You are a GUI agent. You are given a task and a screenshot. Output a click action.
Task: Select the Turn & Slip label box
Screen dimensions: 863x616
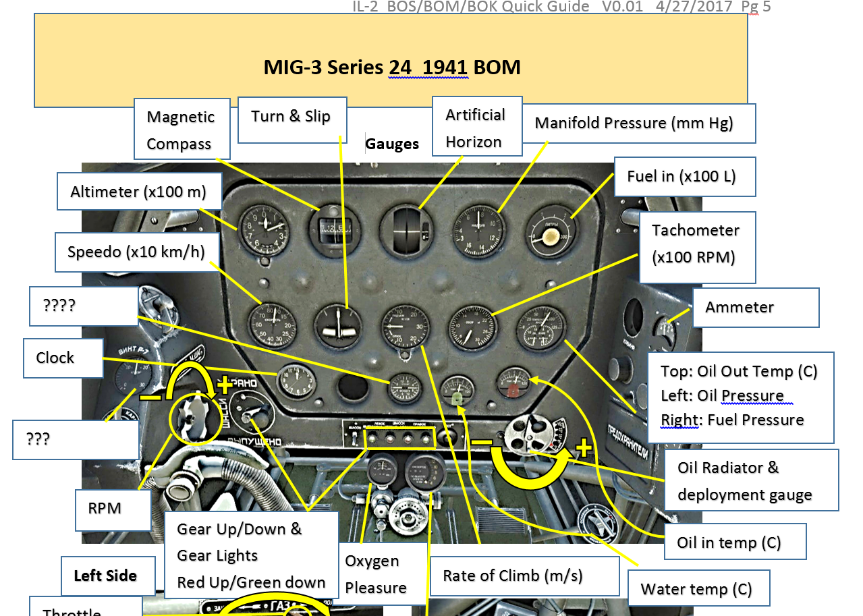292,120
